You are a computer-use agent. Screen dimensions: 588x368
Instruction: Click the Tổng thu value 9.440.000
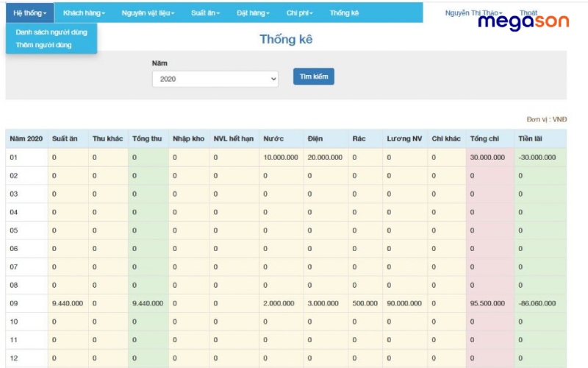pyautogui.click(x=148, y=303)
